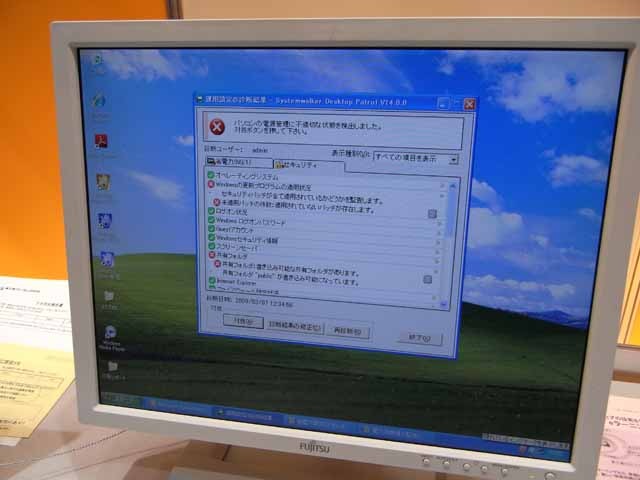Click the Windows Start button on the taskbar
The height and width of the screenshot is (480, 640).
pos(122,400)
